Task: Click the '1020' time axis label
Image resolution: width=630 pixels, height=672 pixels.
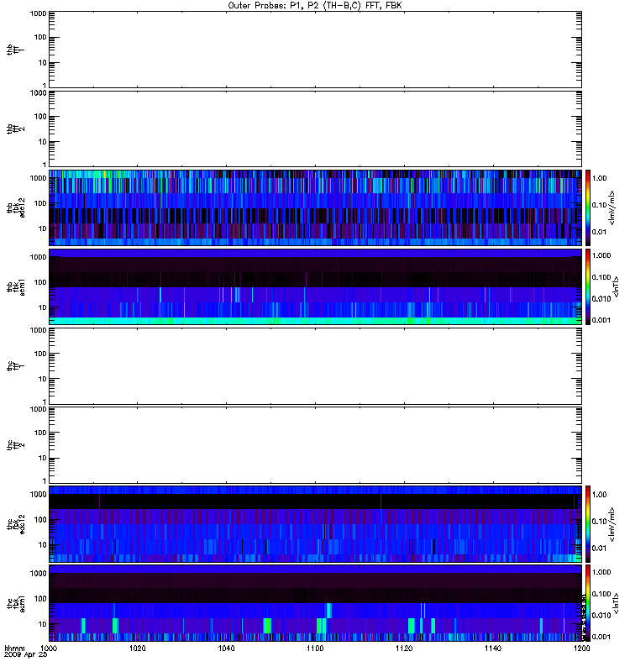Action: [138, 648]
